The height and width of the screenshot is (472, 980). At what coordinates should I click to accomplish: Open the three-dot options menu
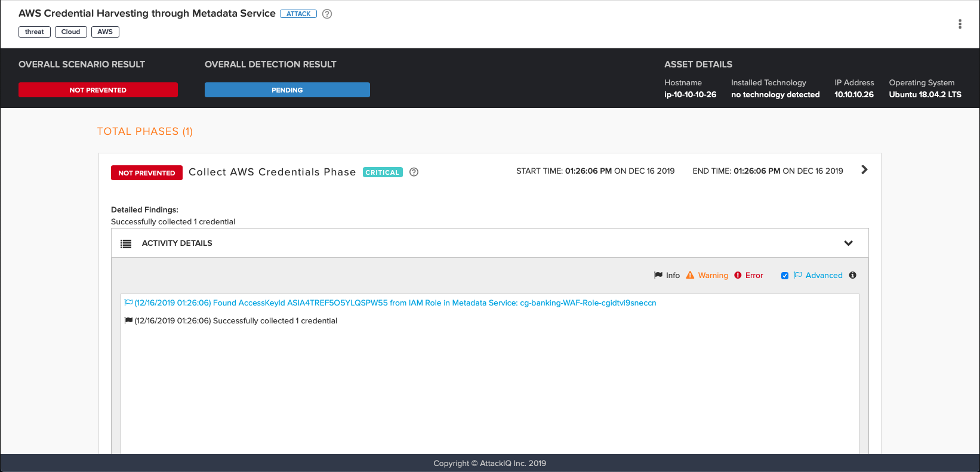pos(960,24)
